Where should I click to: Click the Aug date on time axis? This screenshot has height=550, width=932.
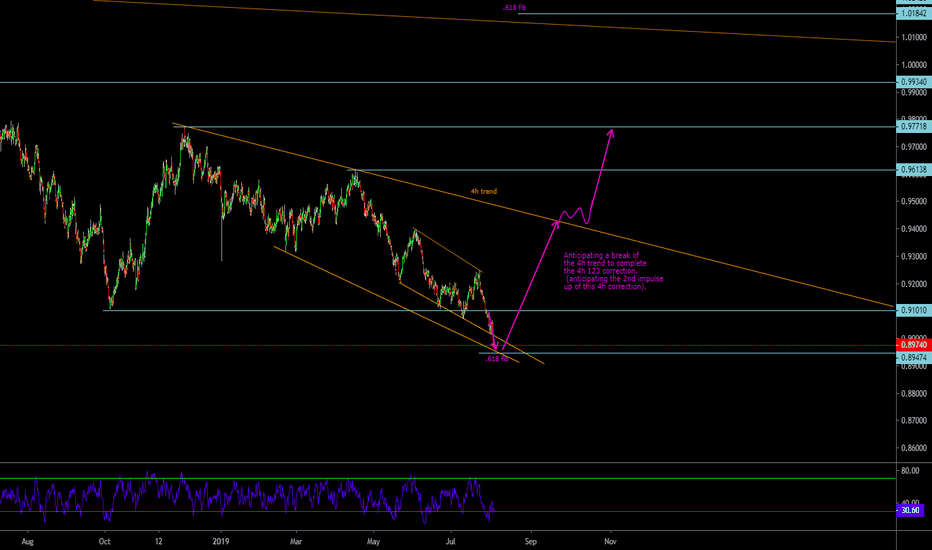(x=27, y=542)
